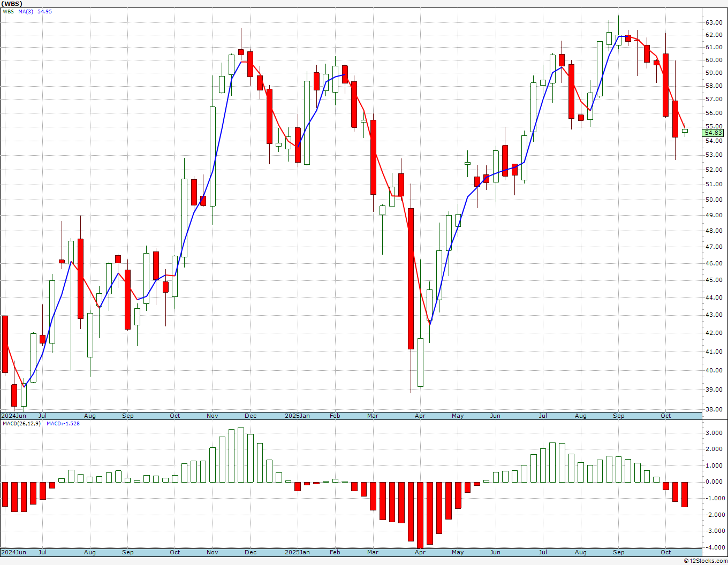Click the 53.00 price axis label
The height and width of the screenshot is (565, 728).
[x=714, y=155]
